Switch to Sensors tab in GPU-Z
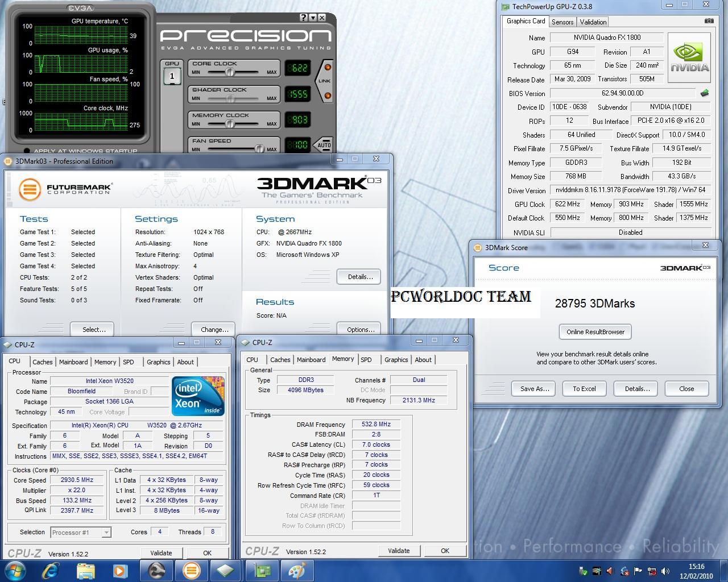 (562, 22)
